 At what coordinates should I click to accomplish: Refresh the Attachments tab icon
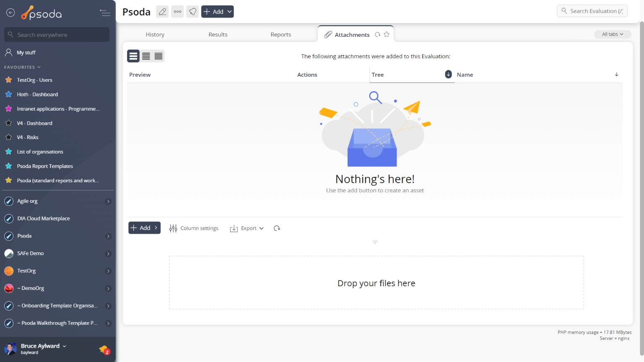378,35
